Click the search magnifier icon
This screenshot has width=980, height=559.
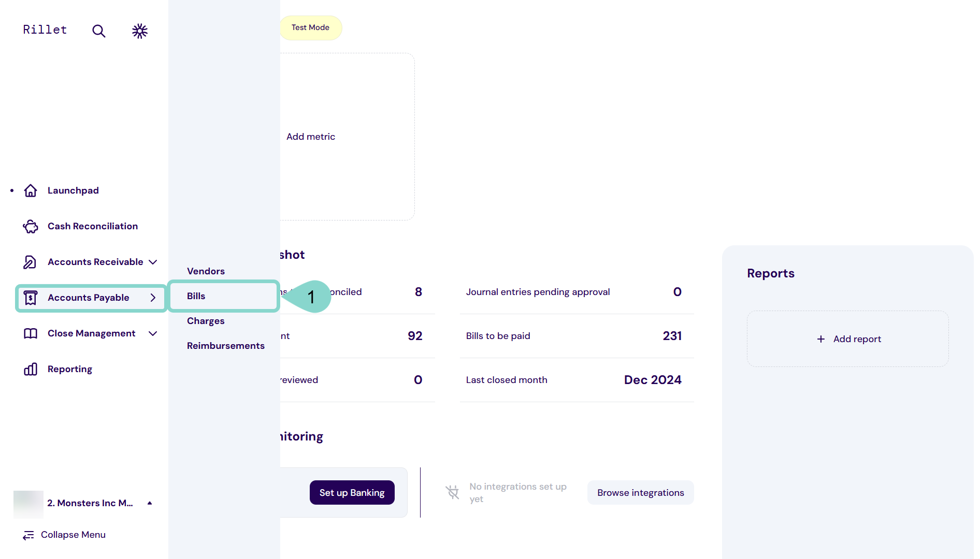pos(98,31)
